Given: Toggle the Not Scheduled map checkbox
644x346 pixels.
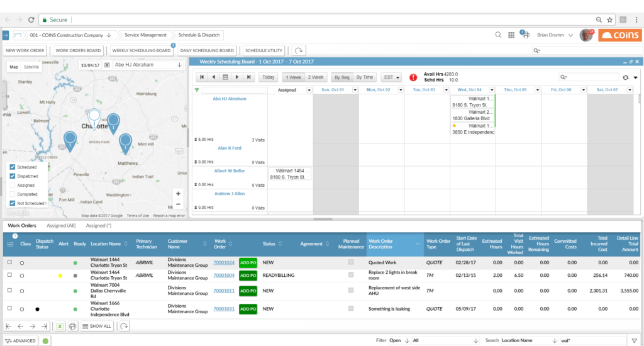Looking at the screenshot, I should (x=13, y=203).
